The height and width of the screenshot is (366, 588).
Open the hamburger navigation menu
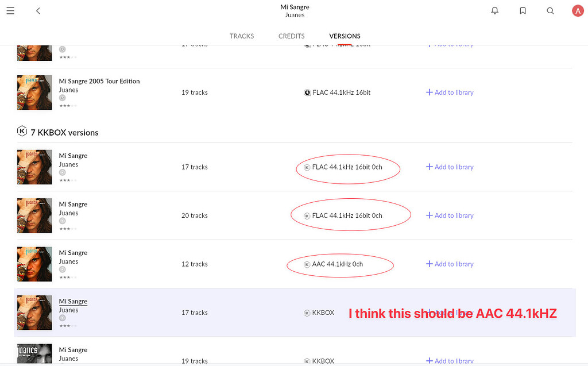tap(10, 10)
